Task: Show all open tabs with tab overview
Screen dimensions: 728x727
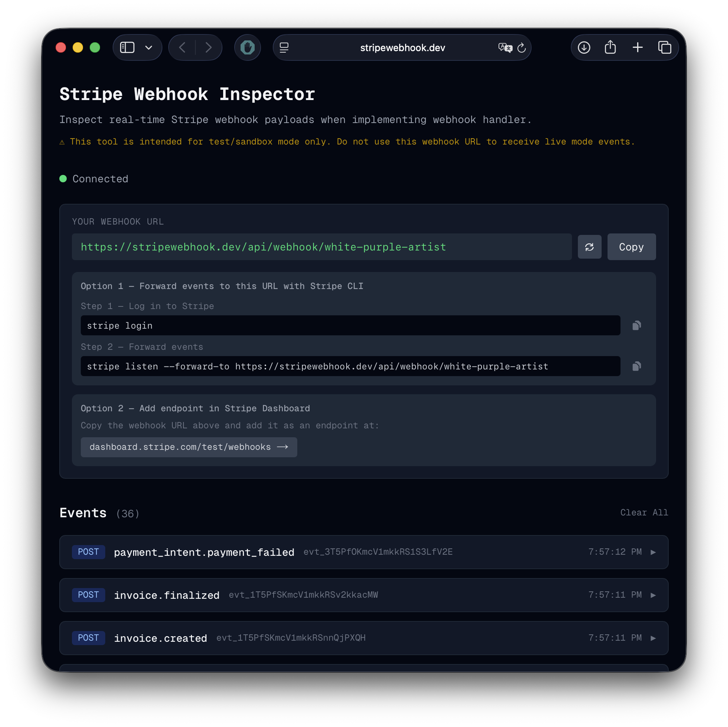Action: click(665, 47)
